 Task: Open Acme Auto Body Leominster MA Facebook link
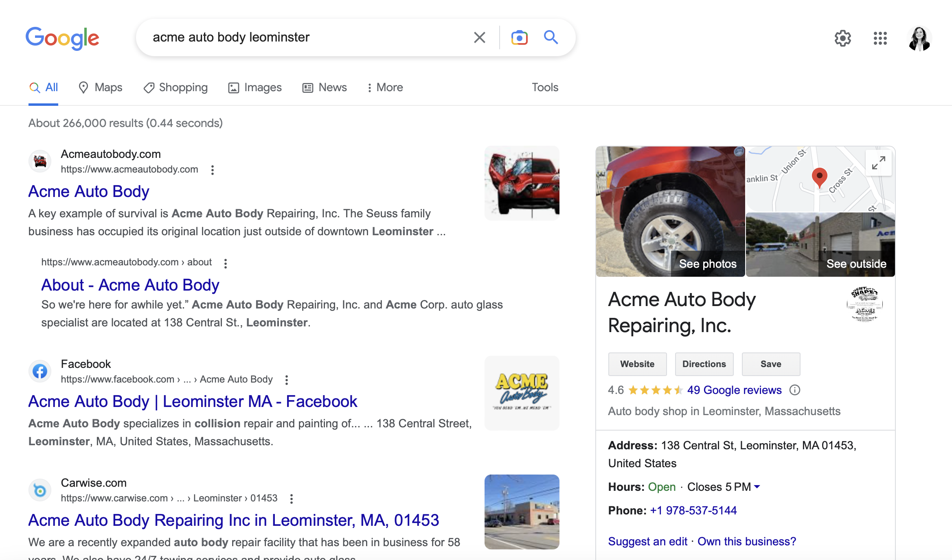coord(193,402)
